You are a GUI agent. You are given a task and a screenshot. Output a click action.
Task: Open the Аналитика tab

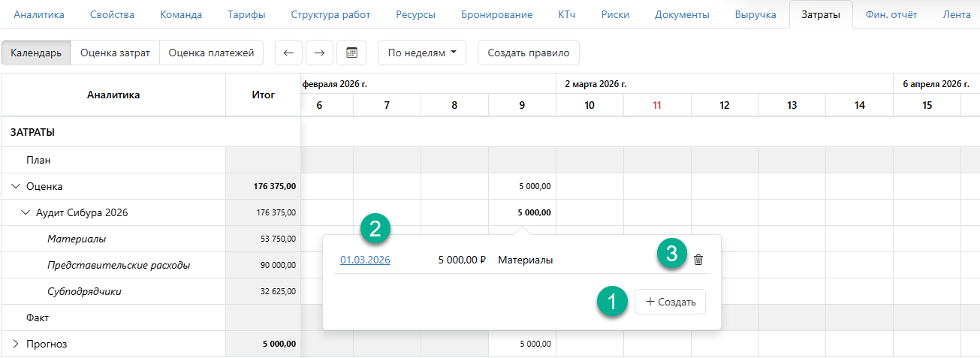click(x=39, y=14)
